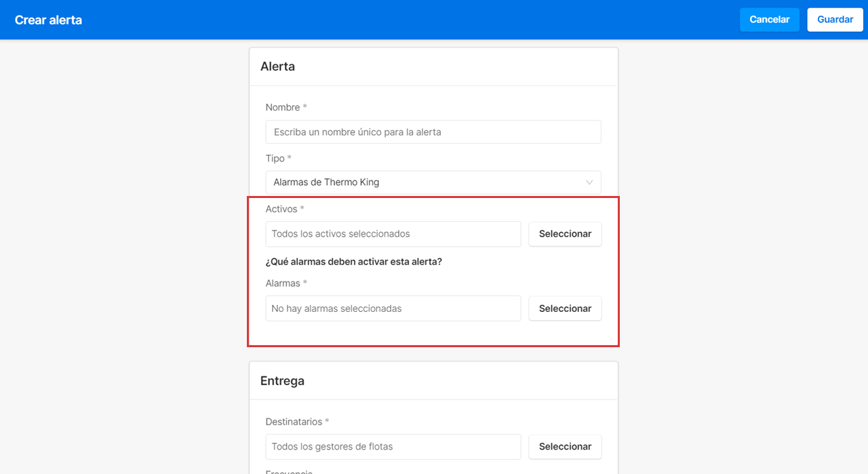
Task: Save the alert with Guardar
Action: 835,20
